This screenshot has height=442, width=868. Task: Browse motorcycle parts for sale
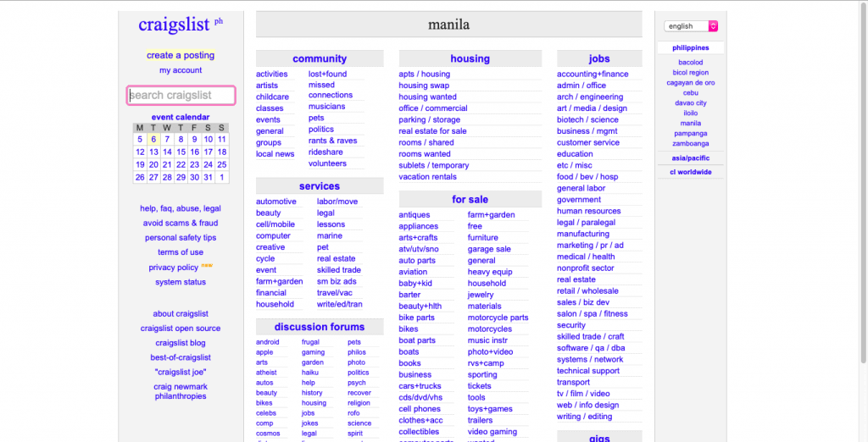coord(498,318)
